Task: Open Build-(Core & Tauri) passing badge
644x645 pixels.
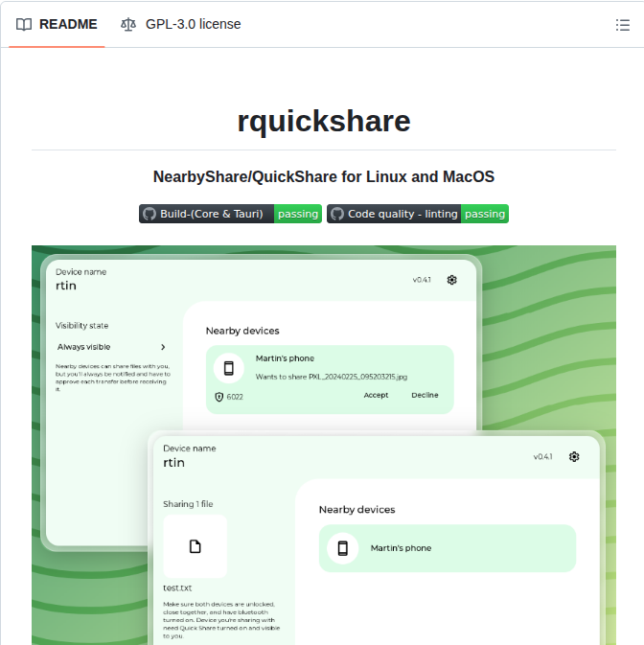Action: (230, 214)
